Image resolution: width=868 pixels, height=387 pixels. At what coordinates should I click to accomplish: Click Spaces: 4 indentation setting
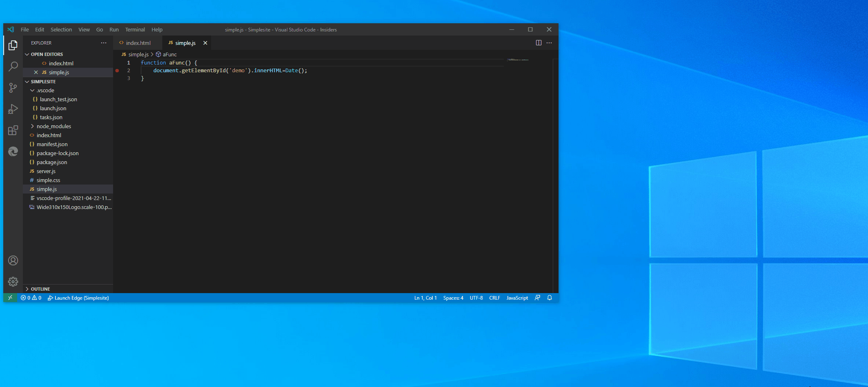(x=453, y=298)
